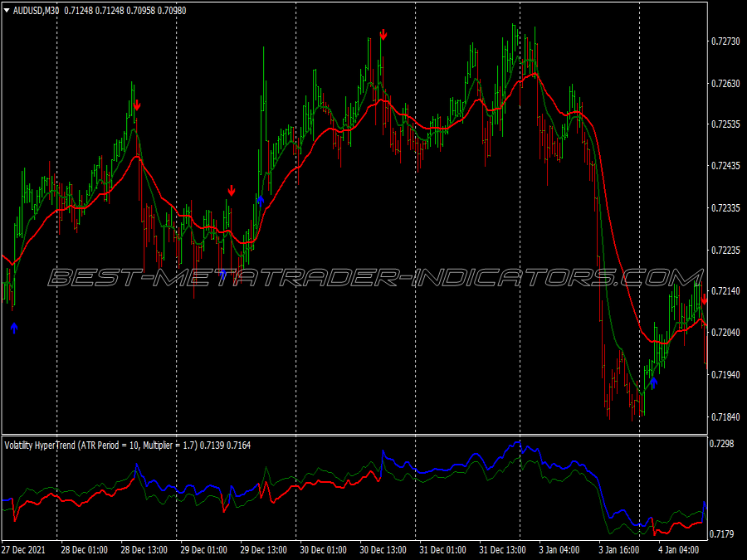Screen dimensions: 747x560
Task: Click the 0.72630 price level on the axis
Action: [x=725, y=84]
